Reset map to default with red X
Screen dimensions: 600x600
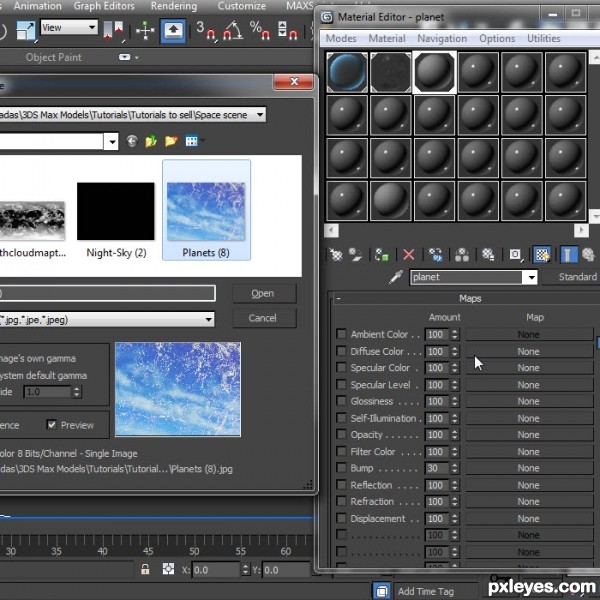409,254
